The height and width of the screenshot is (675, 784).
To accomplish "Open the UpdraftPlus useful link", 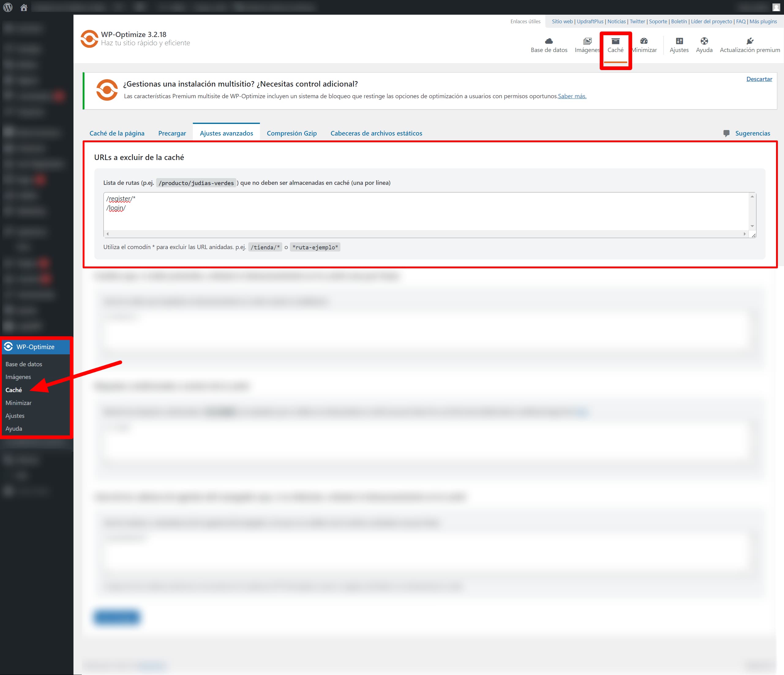I will tap(590, 21).
